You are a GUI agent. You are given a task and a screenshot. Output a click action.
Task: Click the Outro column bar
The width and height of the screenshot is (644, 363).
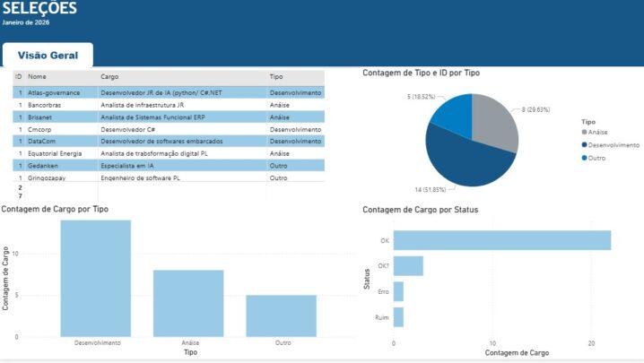point(282,316)
